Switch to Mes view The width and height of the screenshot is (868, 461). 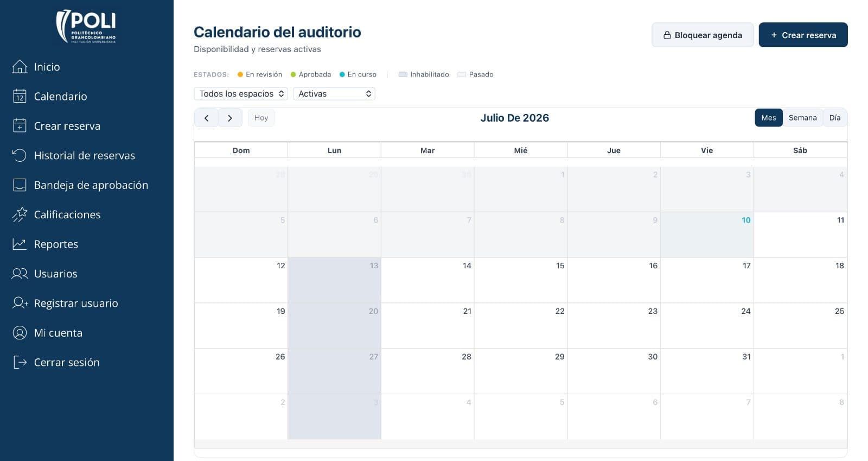[769, 118]
